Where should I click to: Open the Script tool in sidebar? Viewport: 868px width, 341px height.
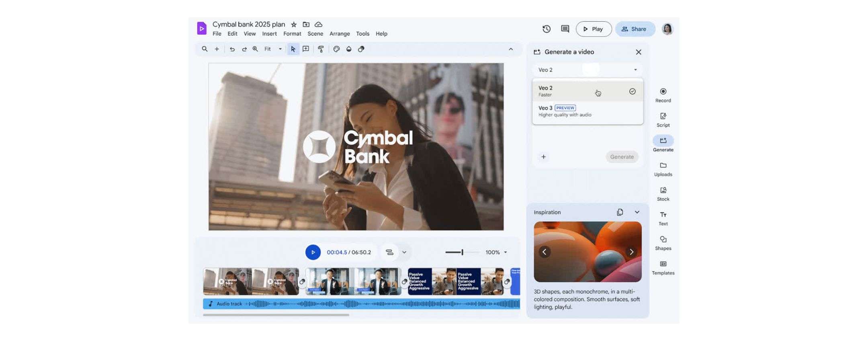(x=663, y=120)
